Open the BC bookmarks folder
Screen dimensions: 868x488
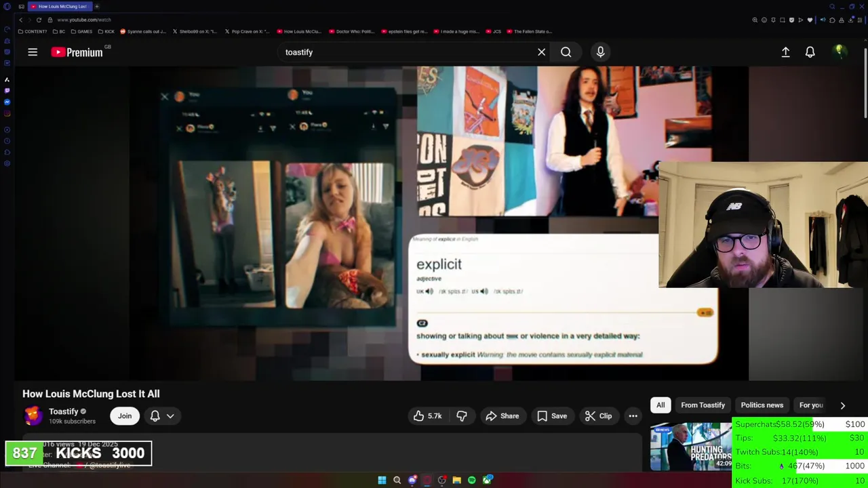(59, 31)
